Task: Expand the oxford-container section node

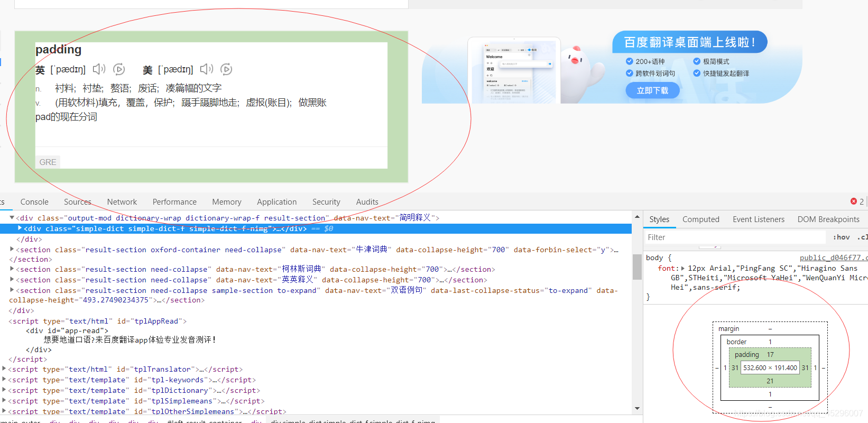Action: click(x=12, y=249)
